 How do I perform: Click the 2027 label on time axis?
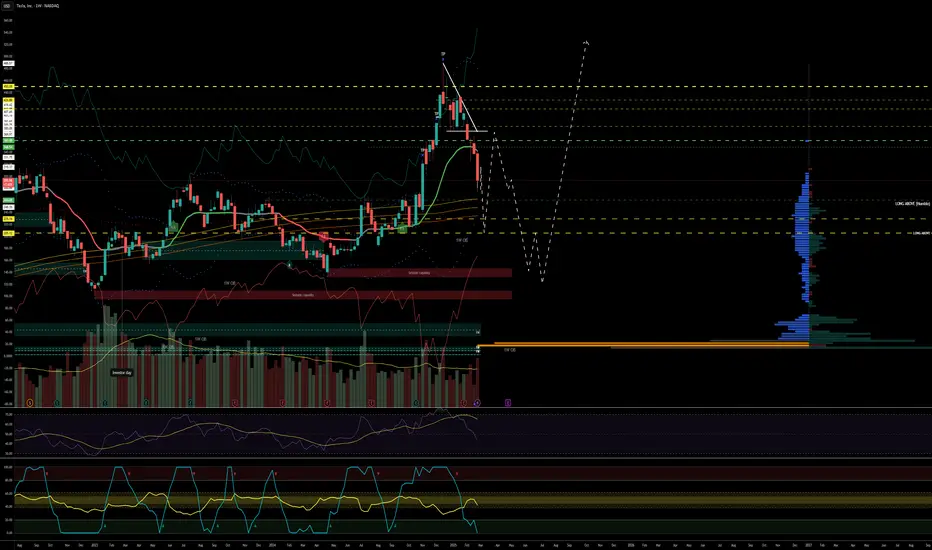809,545
